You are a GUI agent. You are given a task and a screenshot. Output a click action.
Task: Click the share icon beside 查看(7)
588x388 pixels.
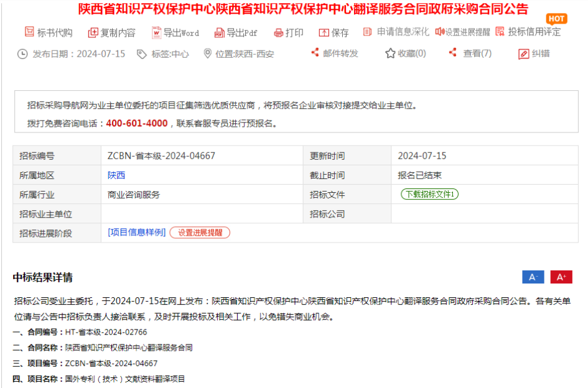point(452,53)
